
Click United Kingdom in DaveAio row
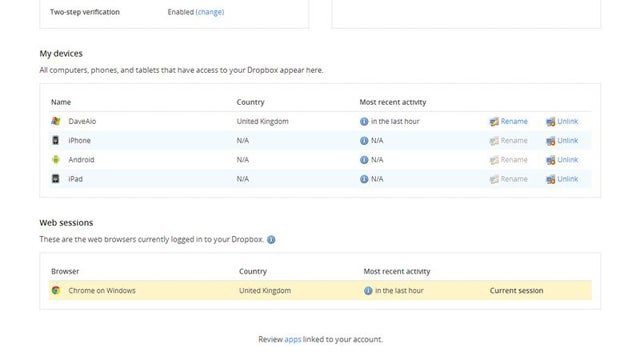click(x=262, y=121)
